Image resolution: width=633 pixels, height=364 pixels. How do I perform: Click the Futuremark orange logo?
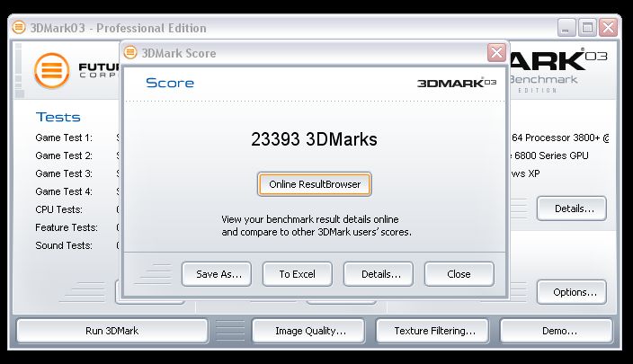pos(51,71)
